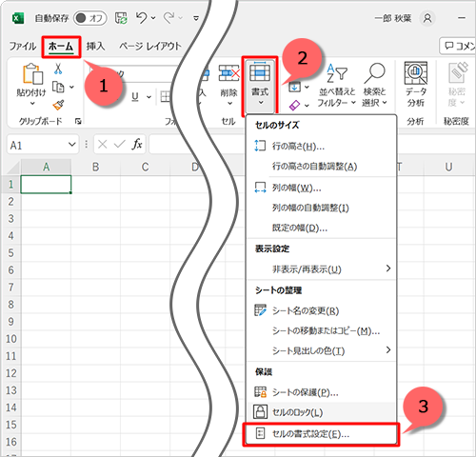
Task: Open the Name Box dropdown arrow
Action: [72, 145]
